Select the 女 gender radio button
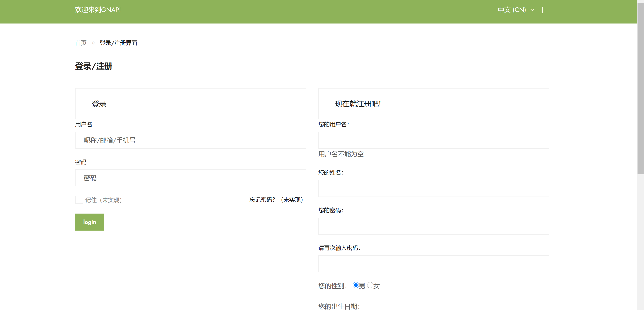 (370, 285)
